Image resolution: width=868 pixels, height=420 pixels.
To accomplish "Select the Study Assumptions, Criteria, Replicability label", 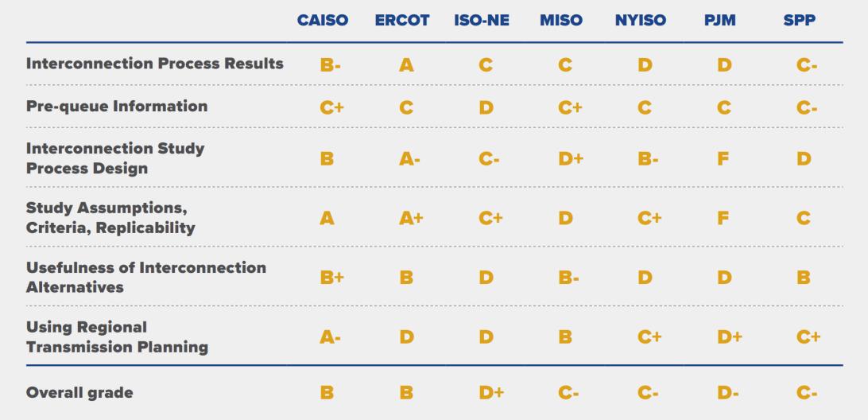I will 110,217.
